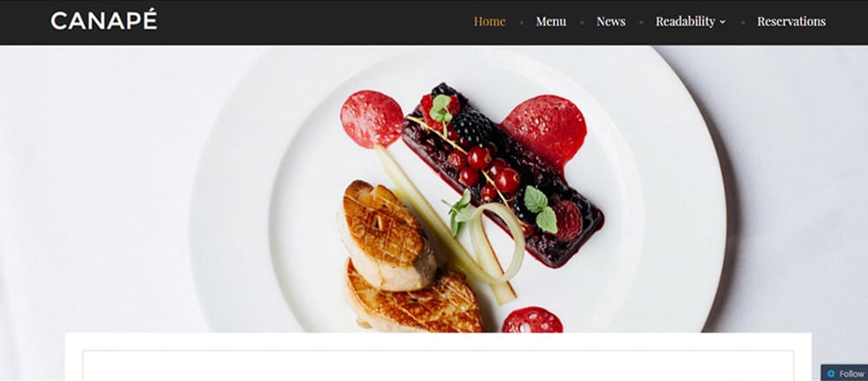Click the CANAPÉ site logo
The height and width of the screenshot is (381, 868).
103,21
